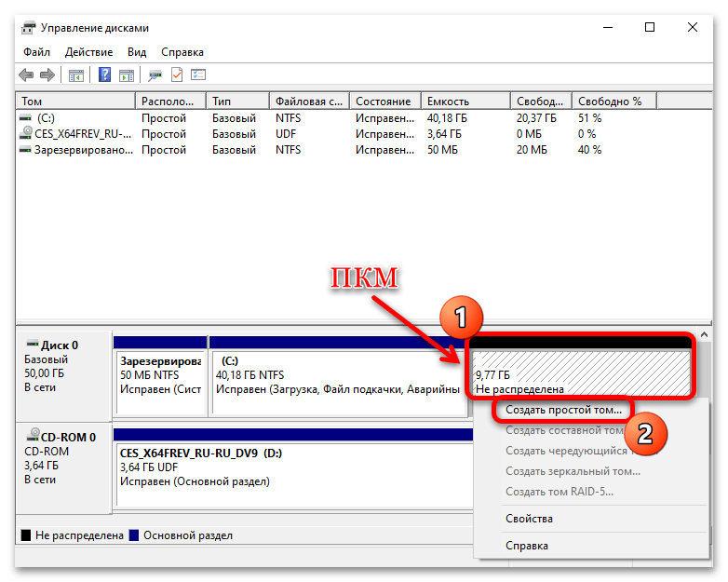The height and width of the screenshot is (582, 728).
Task: Click the UDF file system cell
Action: point(286,134)
